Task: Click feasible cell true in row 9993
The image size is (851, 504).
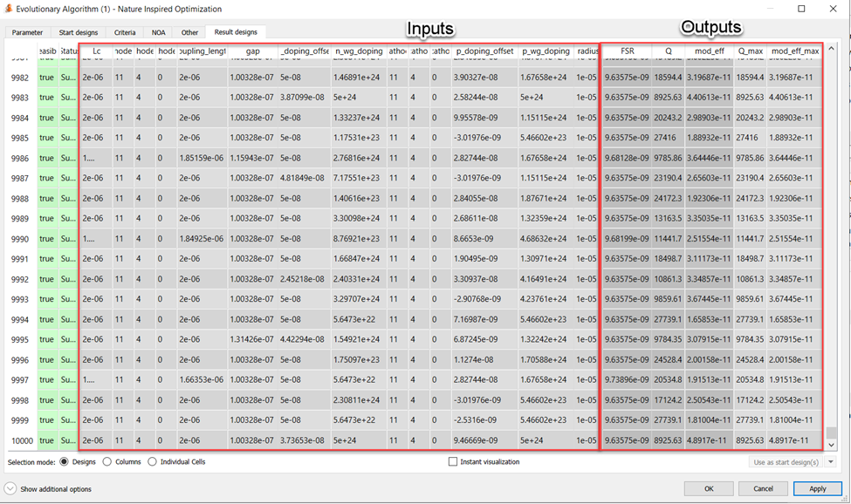Action: (x=46, y=299)
